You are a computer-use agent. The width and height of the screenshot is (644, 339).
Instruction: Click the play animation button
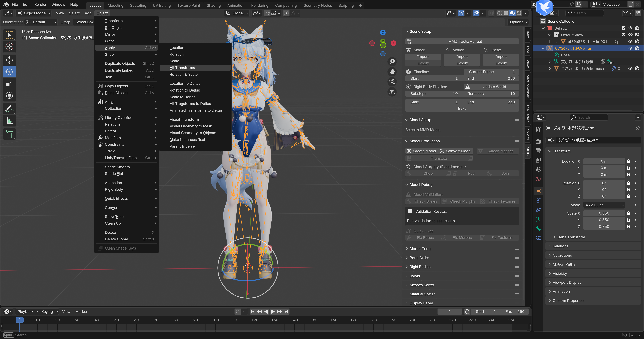point(273,312)
